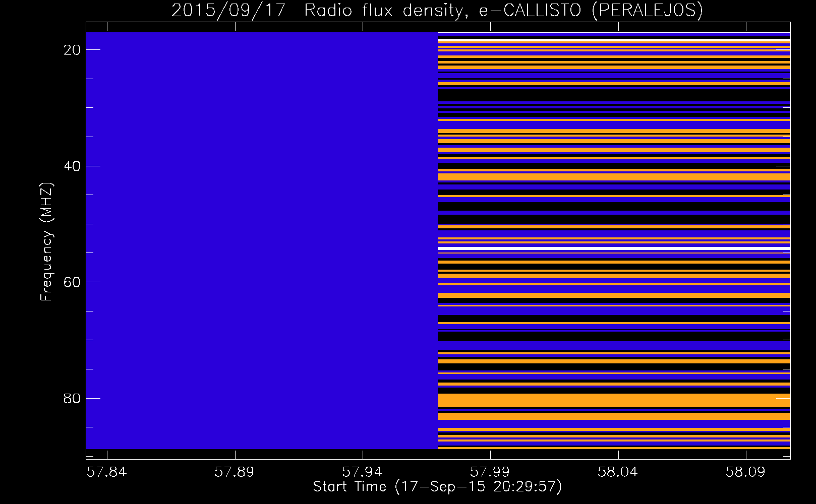Click the 57.94 time tick label

pyautogui.click(x=362, y=472)
